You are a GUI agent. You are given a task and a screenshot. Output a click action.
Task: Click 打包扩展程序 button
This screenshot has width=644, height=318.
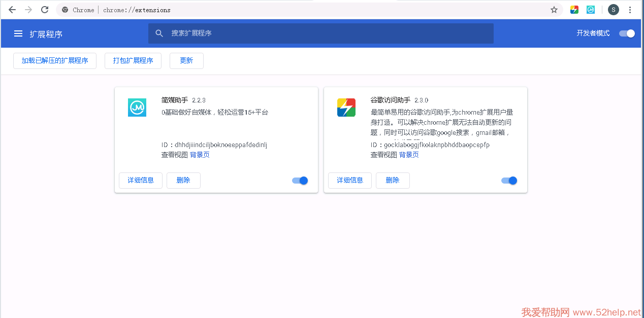point(133,61)
